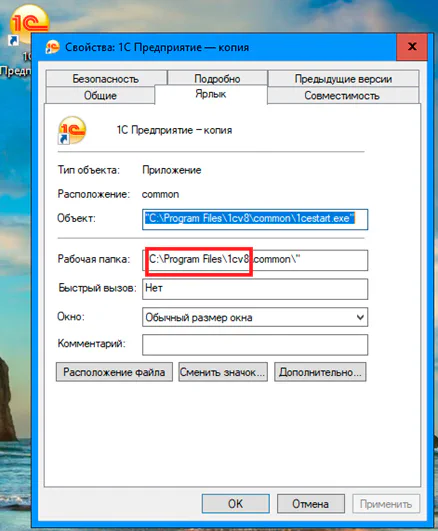This screenshot has height=531, width=438.
Task: Click the shortcut name '1С Предприятие – копия'
Action: click(174, 130)
